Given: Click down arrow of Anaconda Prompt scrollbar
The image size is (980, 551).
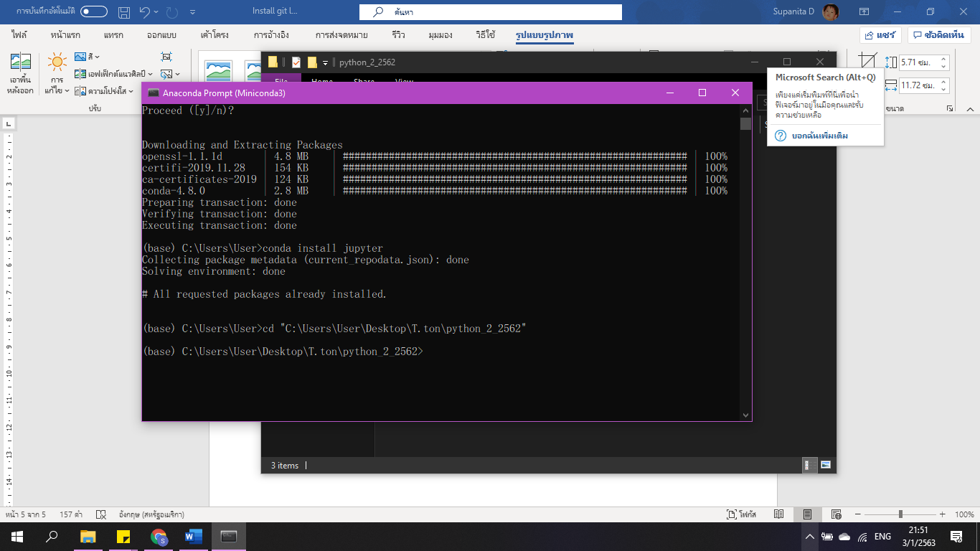Looking at the screenshot, I should 745,415.
